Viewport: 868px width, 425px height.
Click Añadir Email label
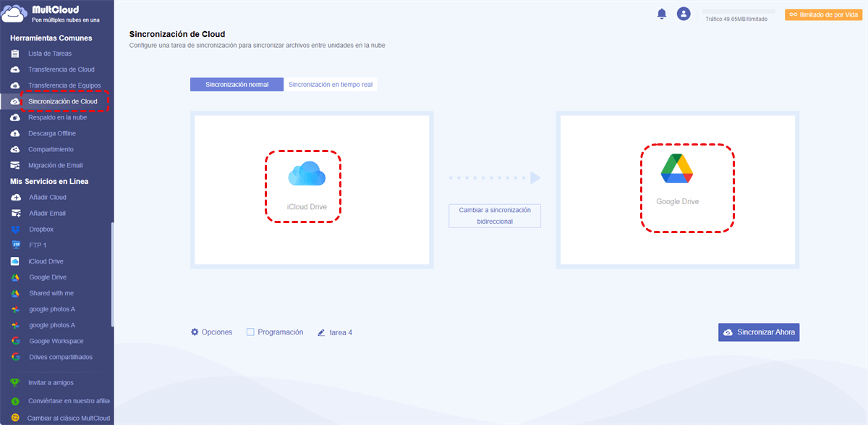tap(48, 213)
